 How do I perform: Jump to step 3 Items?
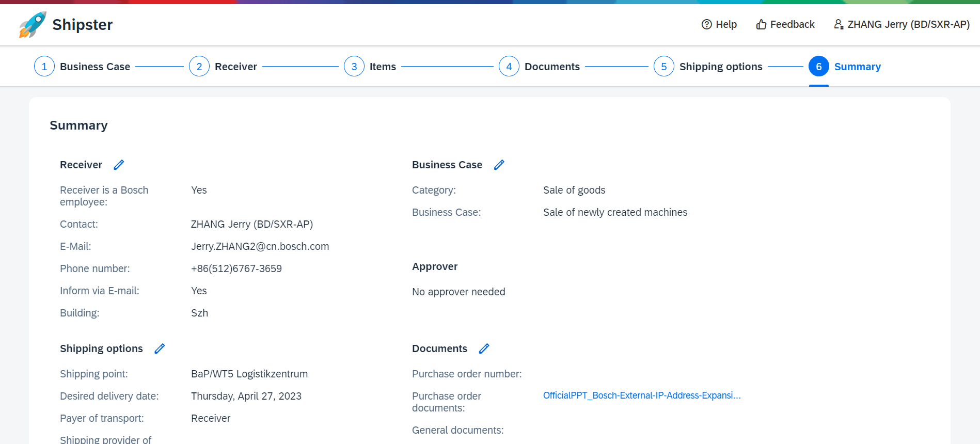pos(383,67)
